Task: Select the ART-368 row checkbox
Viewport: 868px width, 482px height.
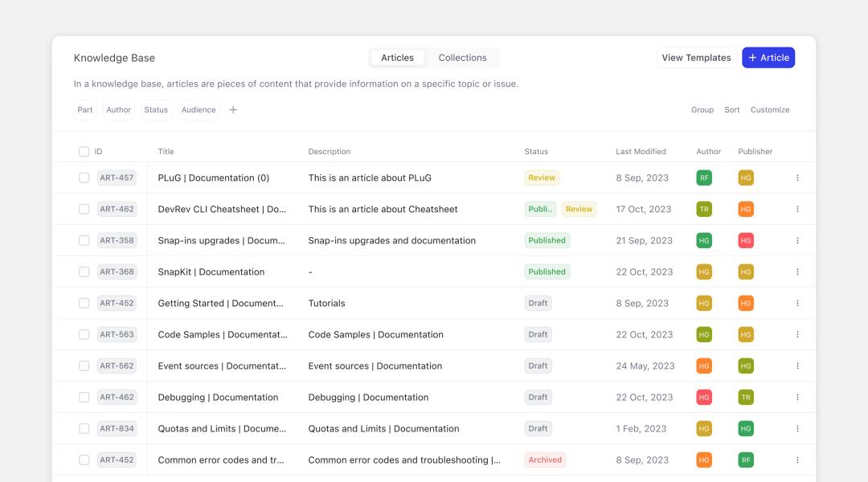Action: tap(84, 272)
